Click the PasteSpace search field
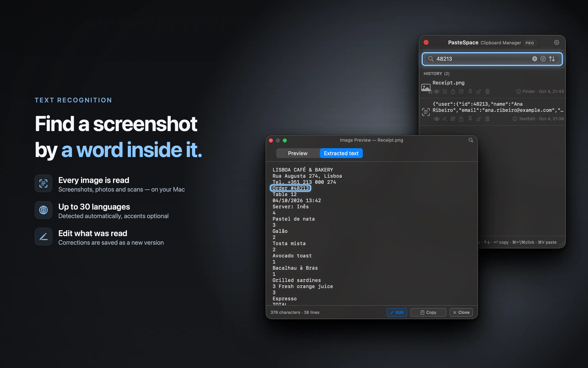The image size is (588, 368). [492, 59]
